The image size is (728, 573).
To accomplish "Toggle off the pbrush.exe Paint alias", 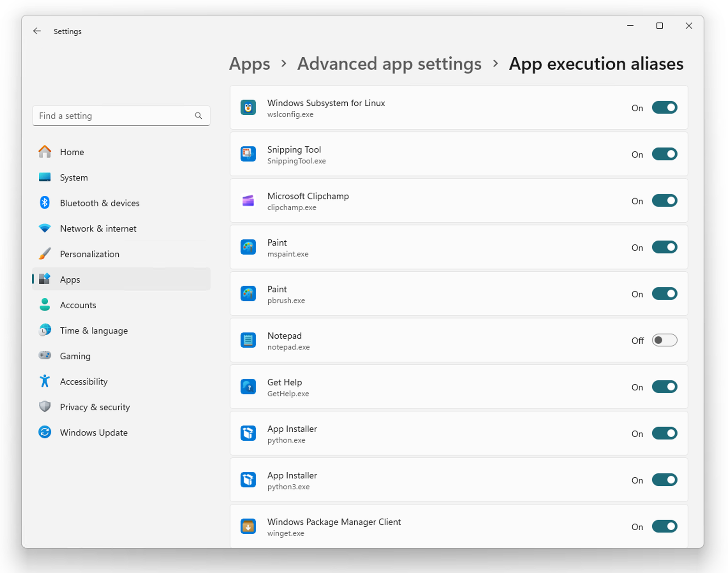I will [664, 293].
